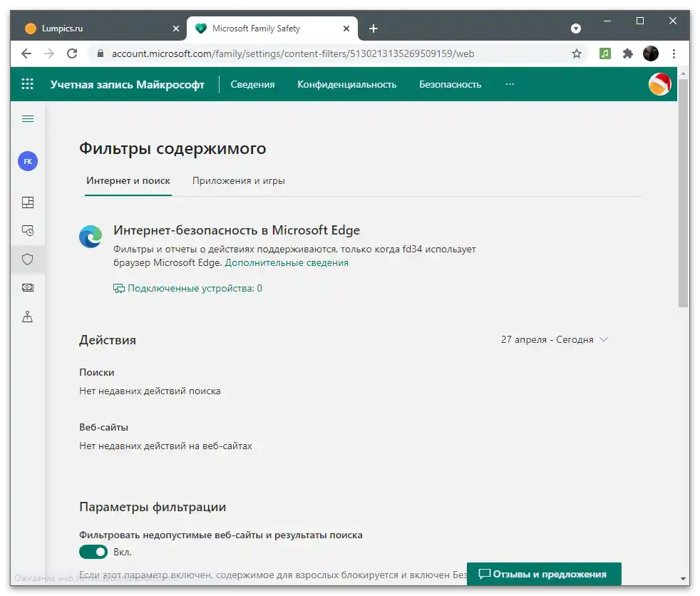Open the spending sidebar icon
The image size is (700, 596).
click(28, 287)
